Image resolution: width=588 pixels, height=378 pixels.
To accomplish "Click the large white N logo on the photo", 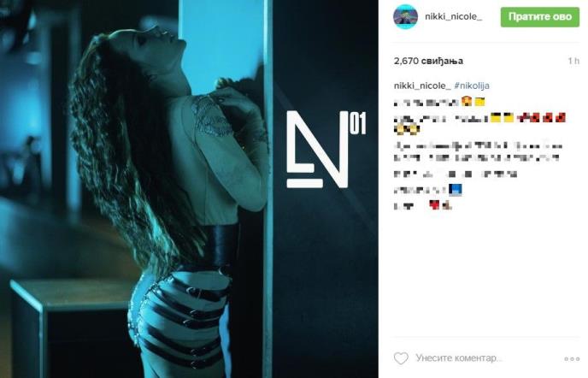I will (317, 150).
